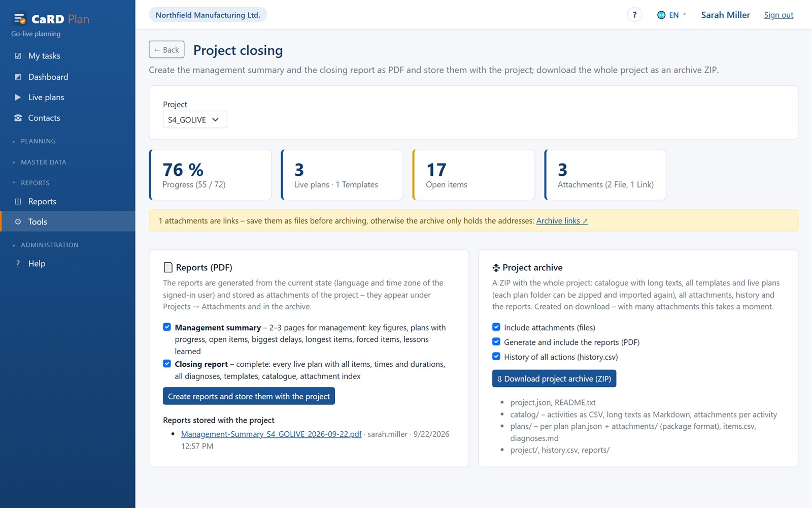Toggle Generate and include the reports checkbox
The height and width of the screenshot is (508, 812).
[x=496, y=342]
